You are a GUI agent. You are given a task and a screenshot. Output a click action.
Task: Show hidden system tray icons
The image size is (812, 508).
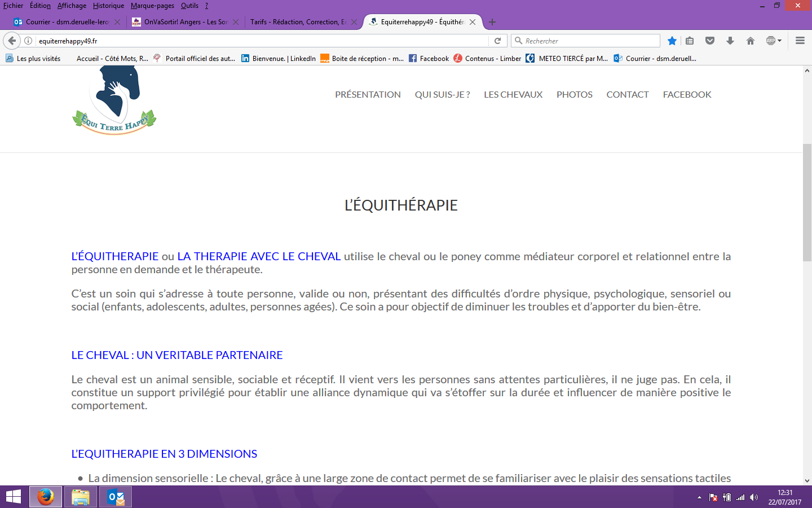[x=699, y=497]
